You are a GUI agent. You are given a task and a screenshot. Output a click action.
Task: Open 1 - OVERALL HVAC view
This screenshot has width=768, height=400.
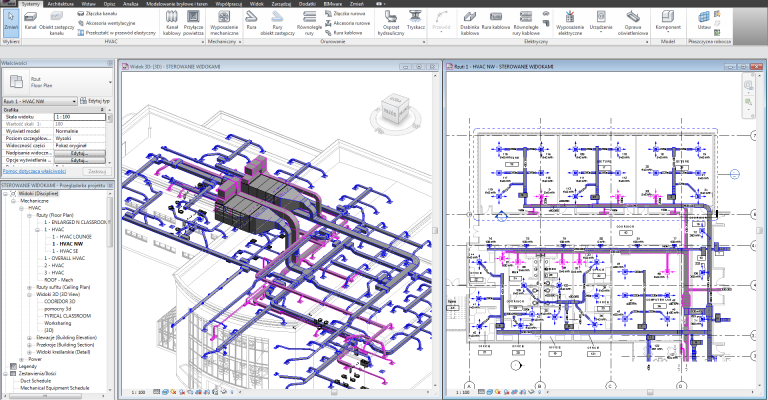(65, 259)
